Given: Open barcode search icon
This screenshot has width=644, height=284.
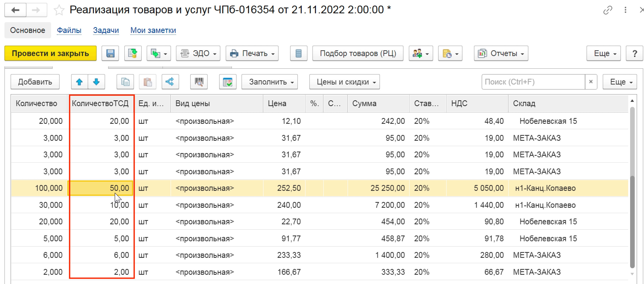Looking at the screenshot, I should coord(199,82).
